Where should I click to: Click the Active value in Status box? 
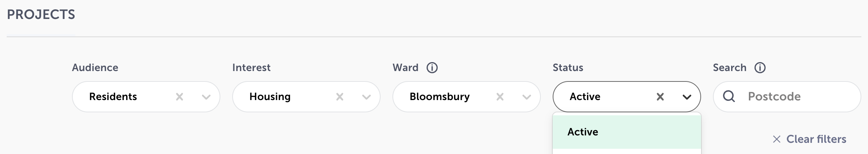pyautogui.click(x=585, y=97)
